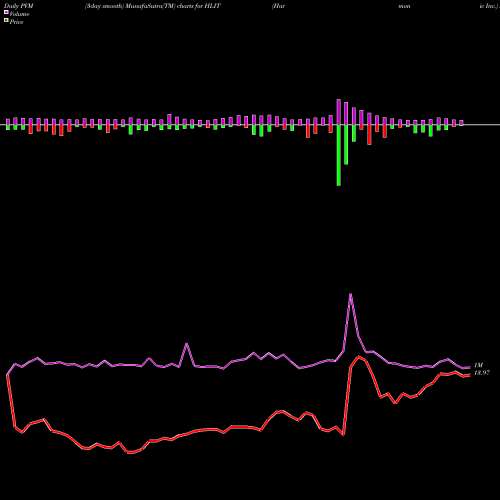Select the Price legend label

tap(16, 22)
